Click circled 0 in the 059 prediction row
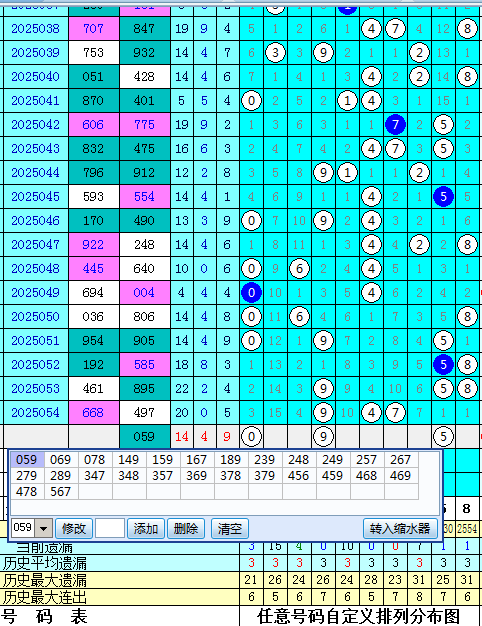This screenshot has height=626, width=482. coord(251,437)
